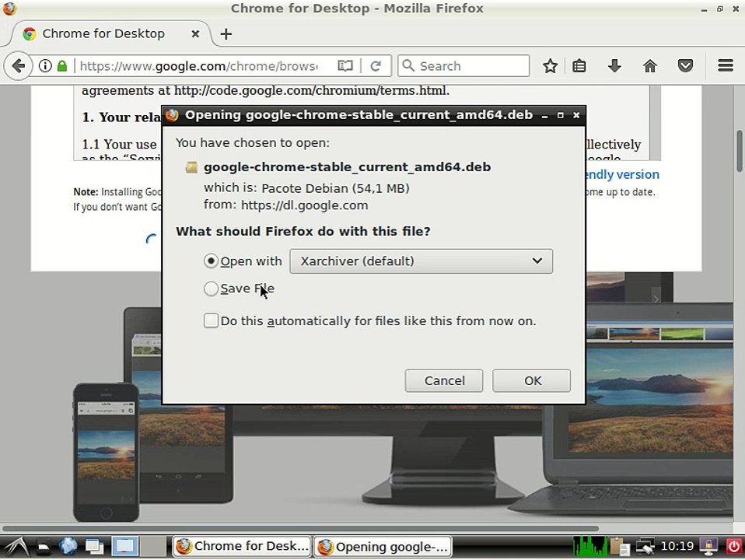
Task: Open the clipboard manager tray icon
Action: (620, 547)
